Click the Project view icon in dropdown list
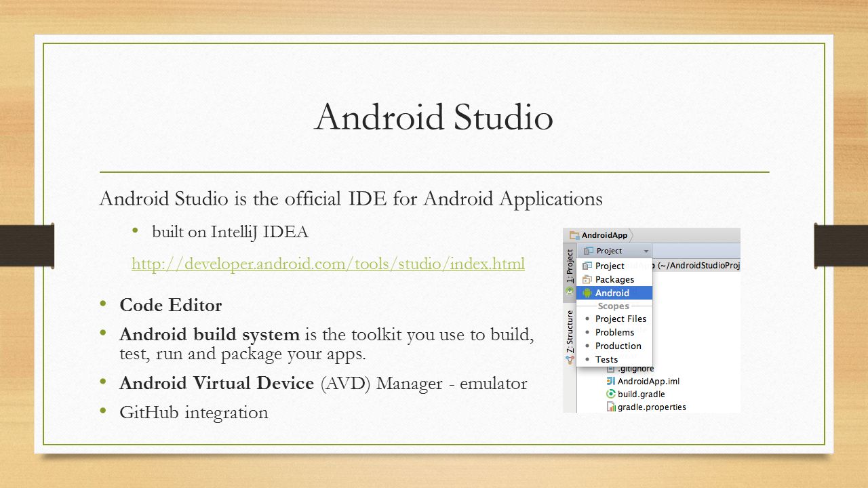This screenshot has height=488, width=868. pyautogui.click(x=587, y=266)
